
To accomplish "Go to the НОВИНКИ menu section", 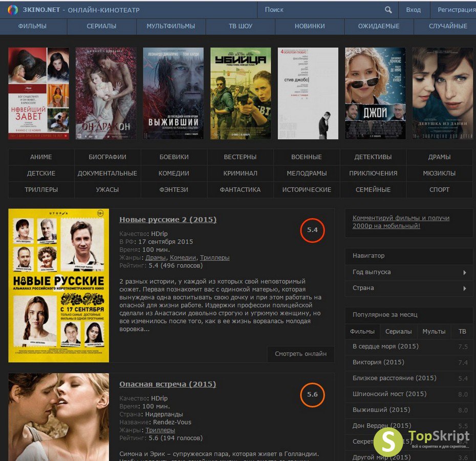I will 310,26.
